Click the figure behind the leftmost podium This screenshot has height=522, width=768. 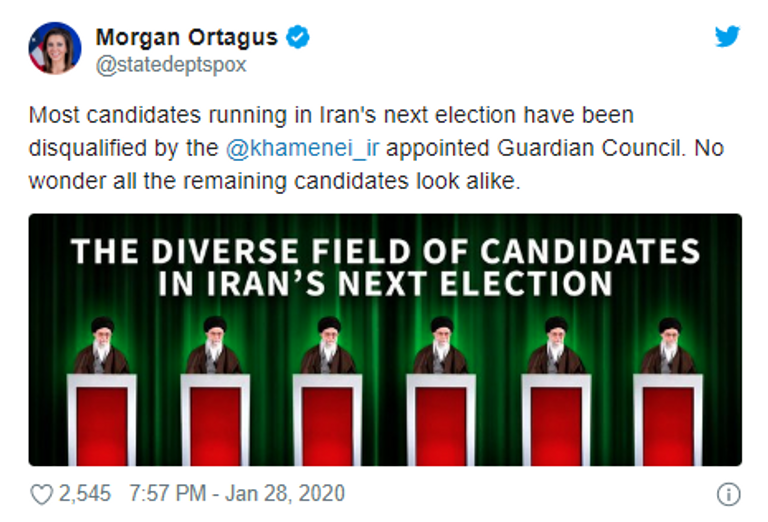coord(102,346)
